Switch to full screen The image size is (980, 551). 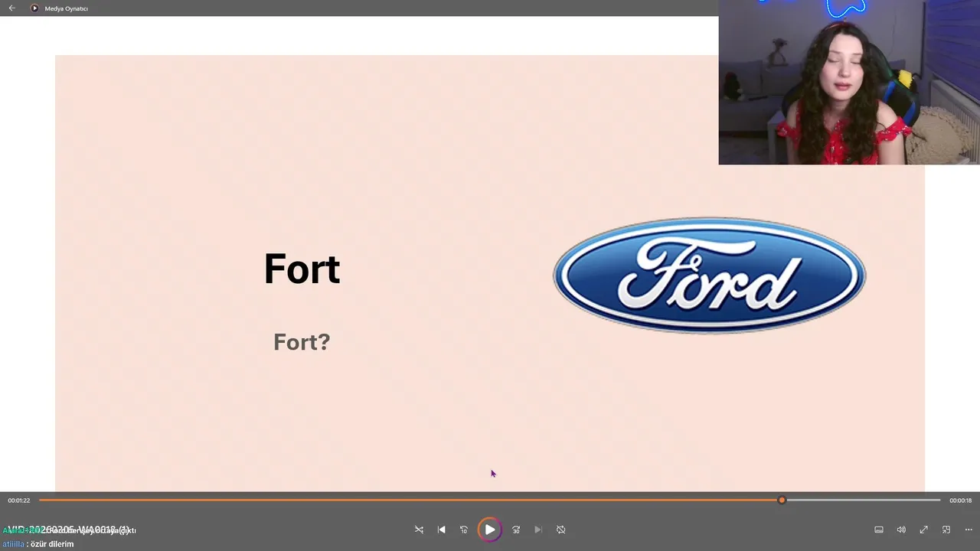point(924,530)
